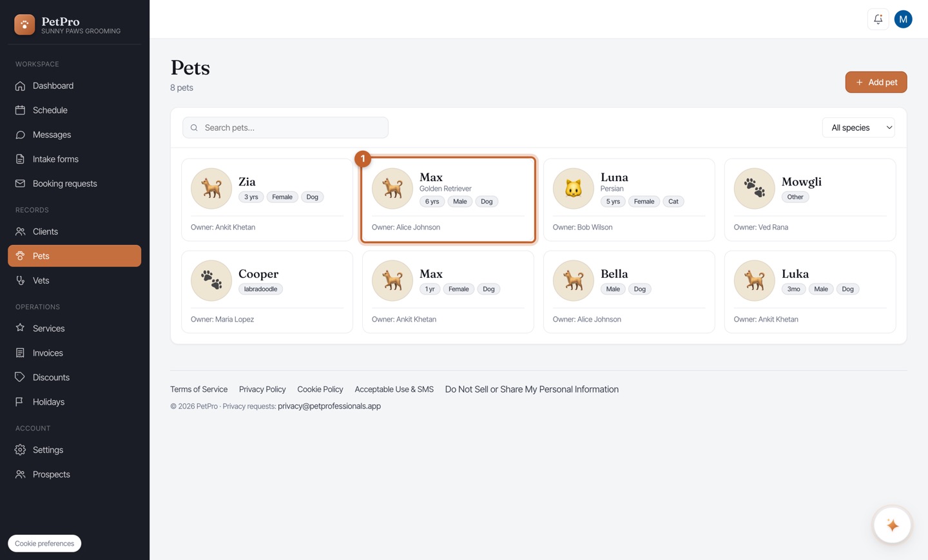Screen dimensions: 928x560
Task: Open Cookie preferences button
Action: click(44, 543)
